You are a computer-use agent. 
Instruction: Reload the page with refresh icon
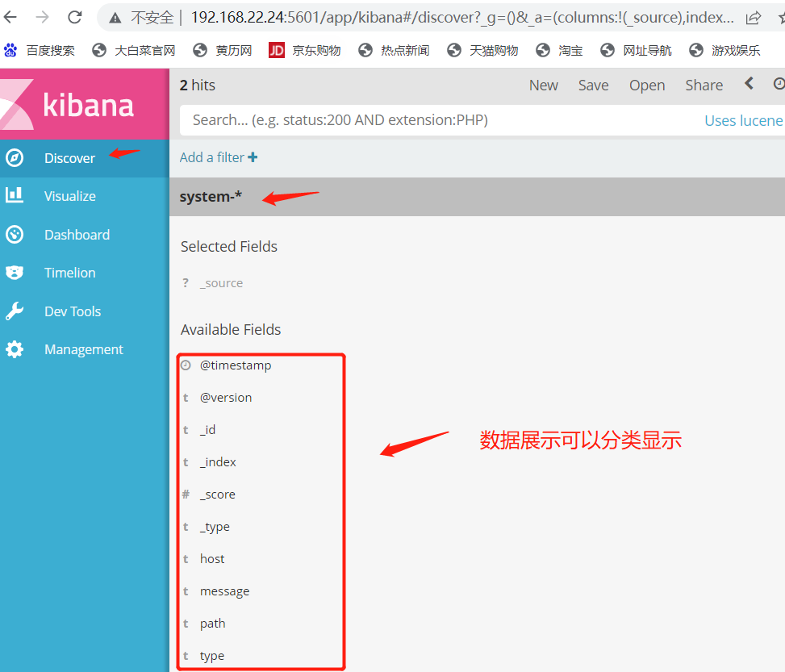coord(75,18)
